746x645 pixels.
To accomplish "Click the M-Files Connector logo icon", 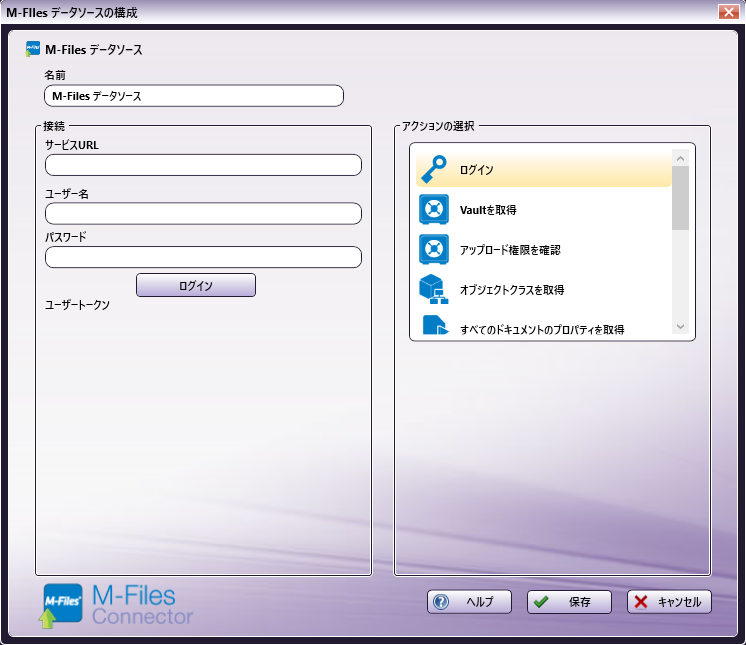I will tap(60, 606).
